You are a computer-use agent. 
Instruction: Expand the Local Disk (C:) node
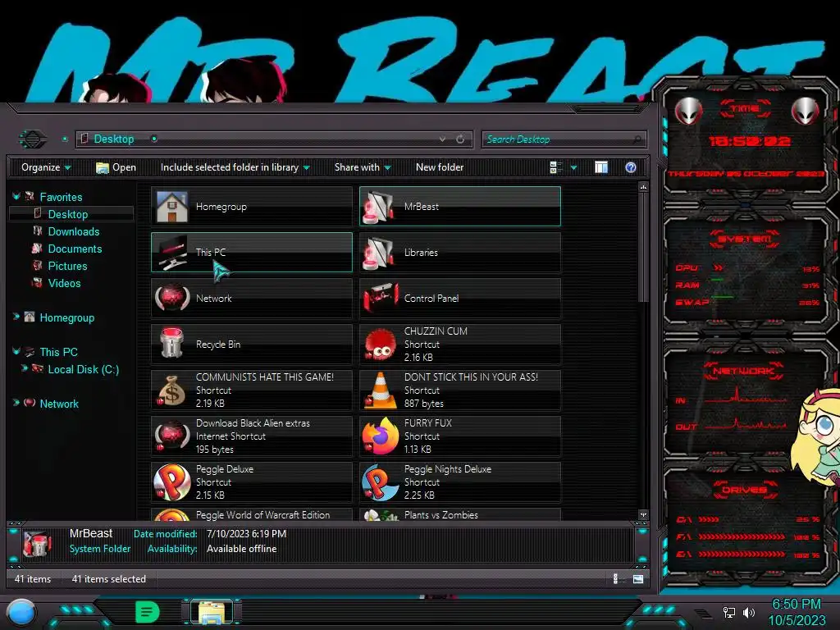click(x=24, y=368)
